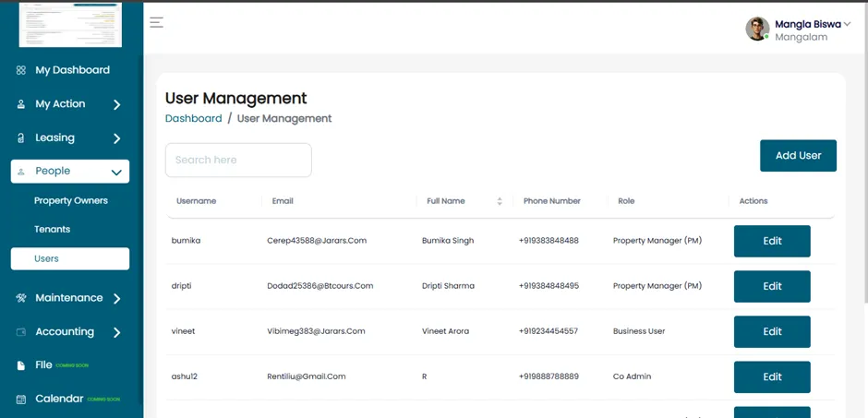Click the File document icon
This screenshot has height=418, width=868.
(x=21, y=365)
